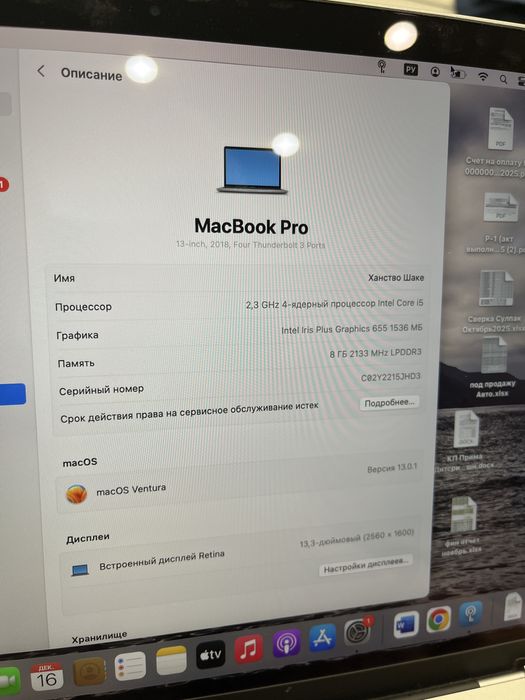Launch App Store from the Dock
This screenshot has width=525, height=700.
click(x=322, y=638)
